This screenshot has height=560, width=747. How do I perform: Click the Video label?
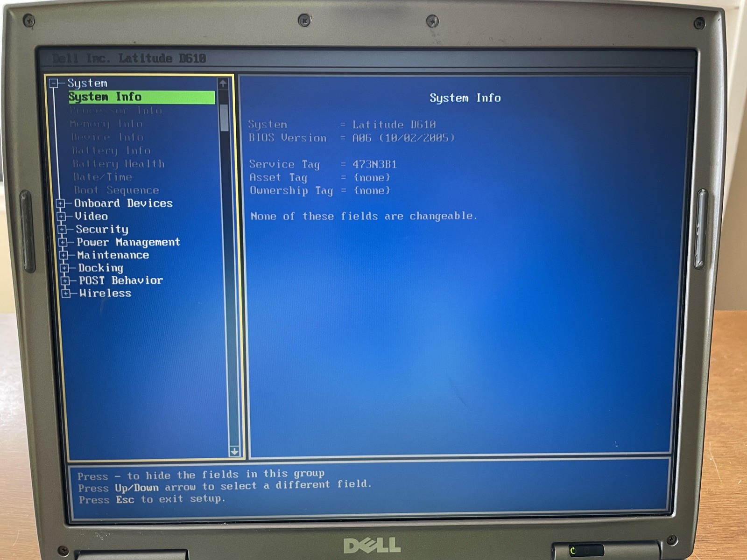pos(92,217)
